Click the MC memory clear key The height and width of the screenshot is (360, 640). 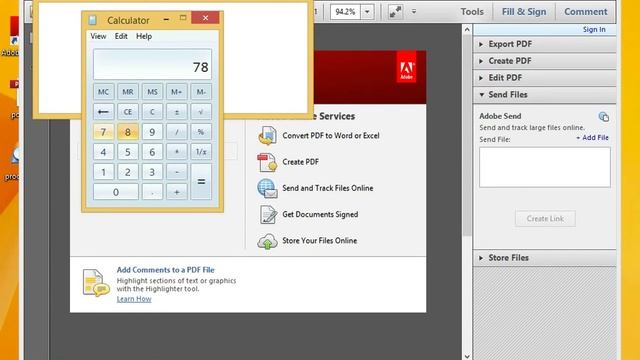[103, 92]
